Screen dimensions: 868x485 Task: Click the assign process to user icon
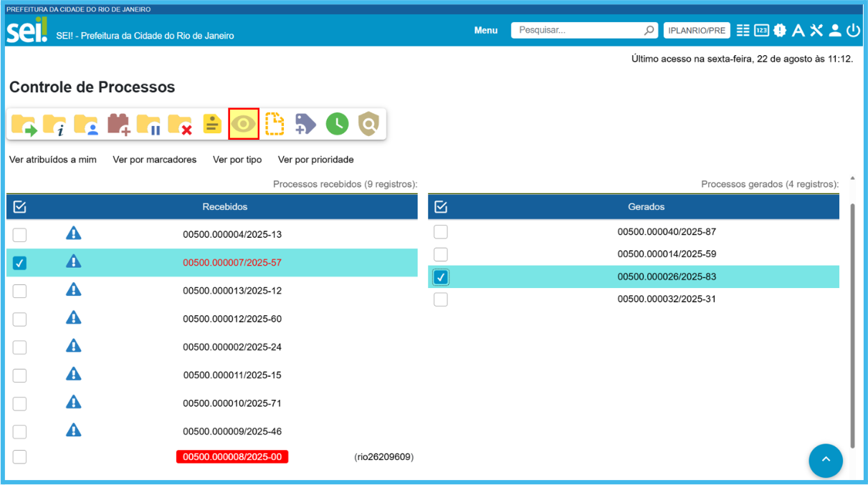[86, 125]
